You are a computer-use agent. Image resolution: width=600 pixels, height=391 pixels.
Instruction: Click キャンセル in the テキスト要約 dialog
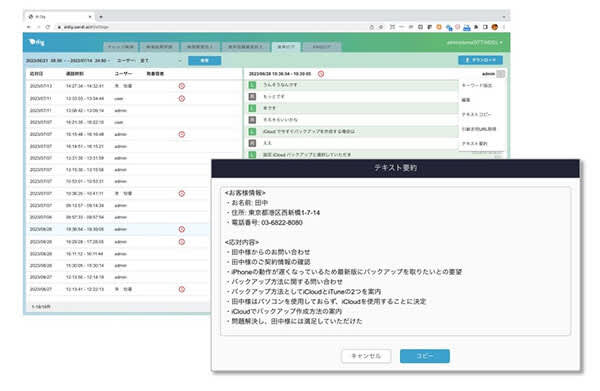point(366,356)
